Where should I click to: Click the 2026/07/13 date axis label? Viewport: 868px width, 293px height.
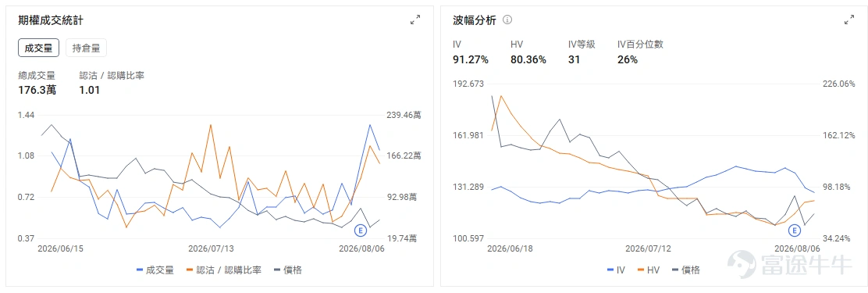[212, 248]
